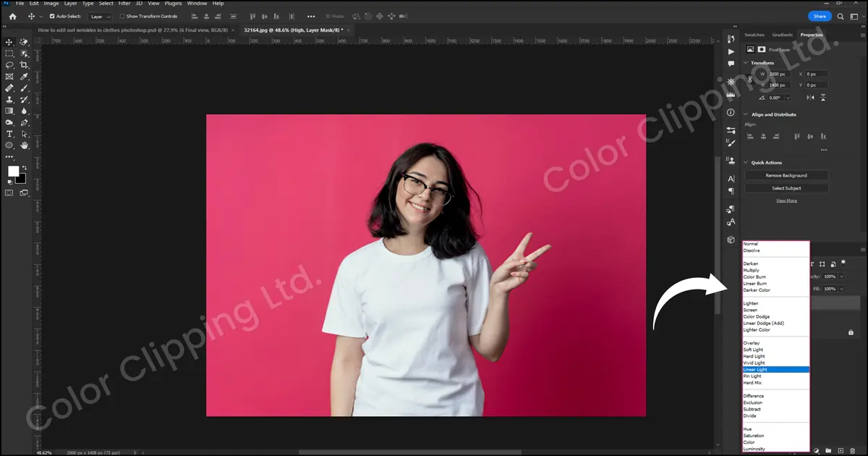Select the Pen tool

[25, 123]
